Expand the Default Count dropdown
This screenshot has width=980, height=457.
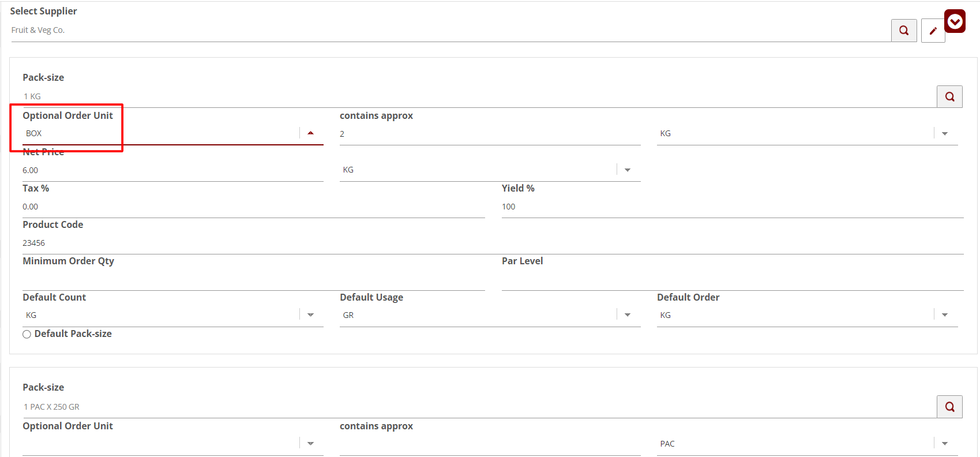[310, 315]
